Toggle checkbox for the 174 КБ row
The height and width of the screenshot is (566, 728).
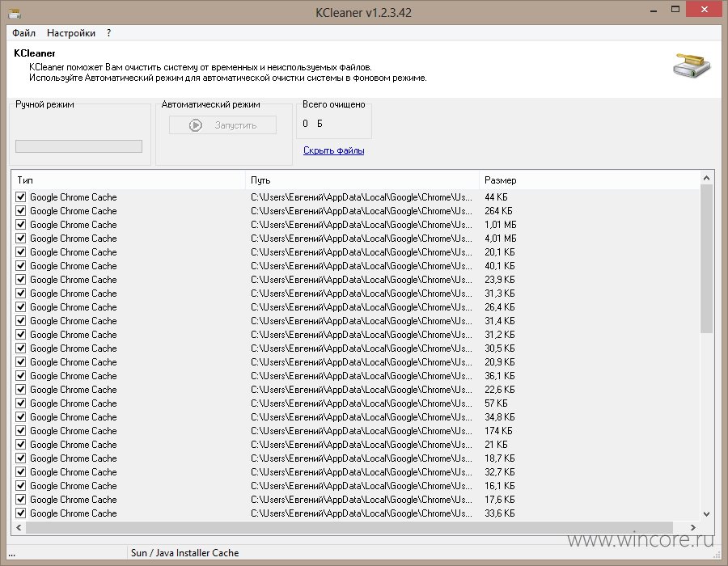pos(20,430)
